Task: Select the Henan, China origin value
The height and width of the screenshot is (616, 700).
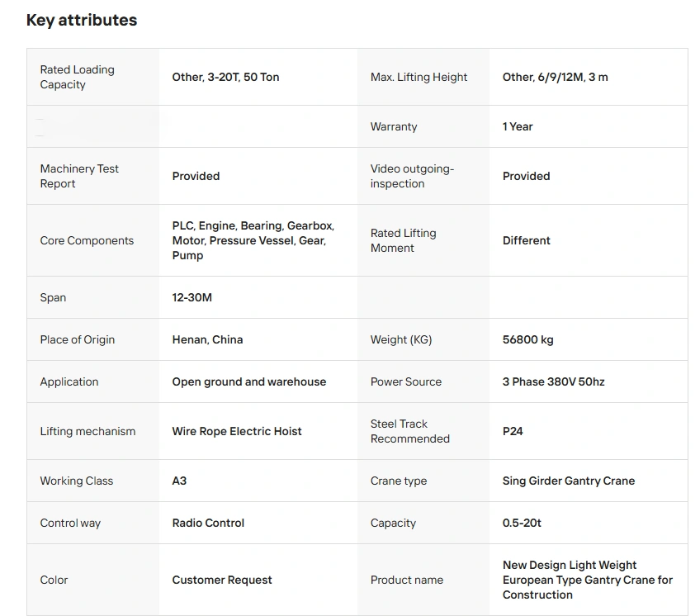Action: [x=207, y=339]
